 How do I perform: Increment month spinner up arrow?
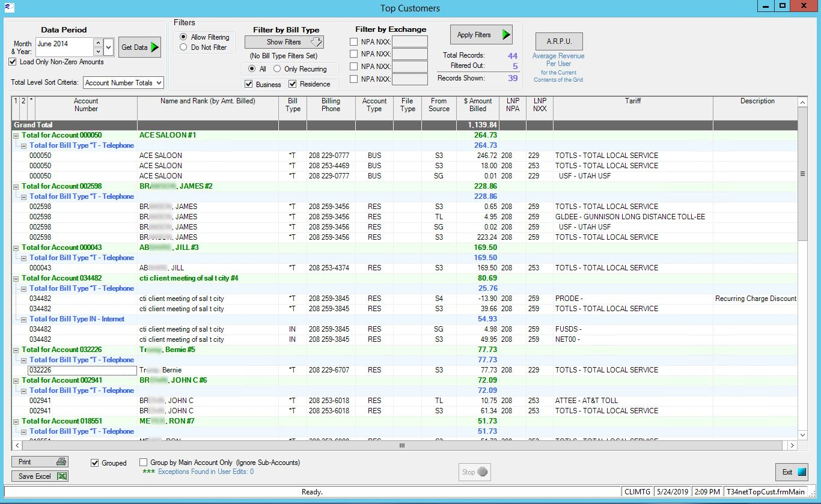(x=97, y=42)
